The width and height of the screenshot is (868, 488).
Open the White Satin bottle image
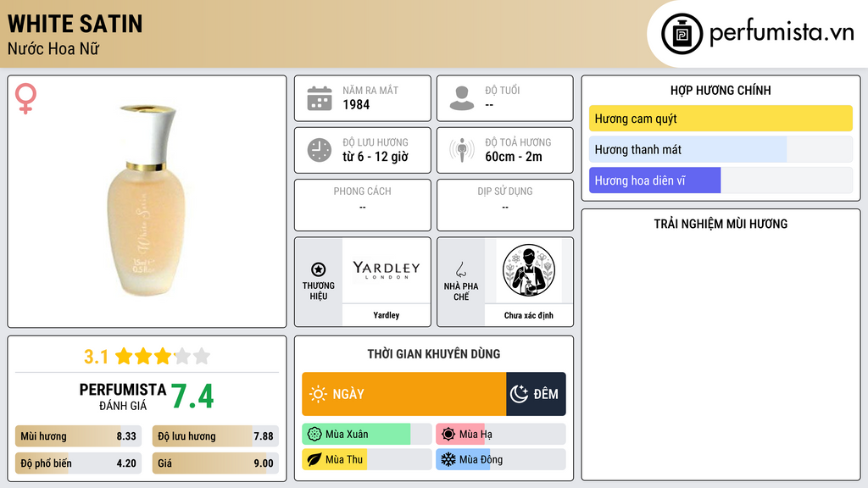147,200
